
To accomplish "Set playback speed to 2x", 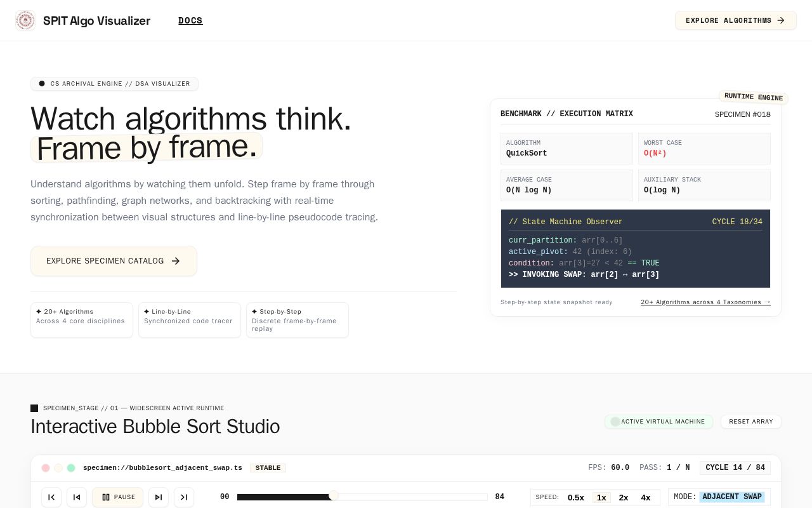I will pyautogui.click(x=624, y=497).
